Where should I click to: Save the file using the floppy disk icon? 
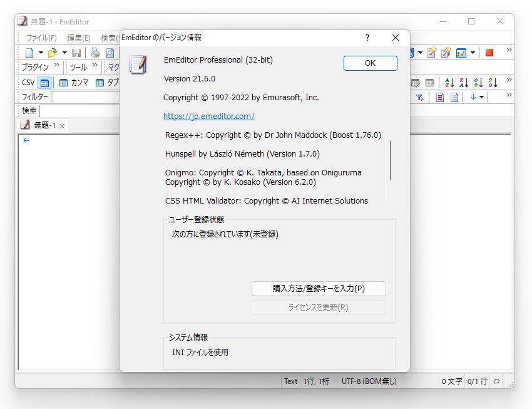point(78,53)
